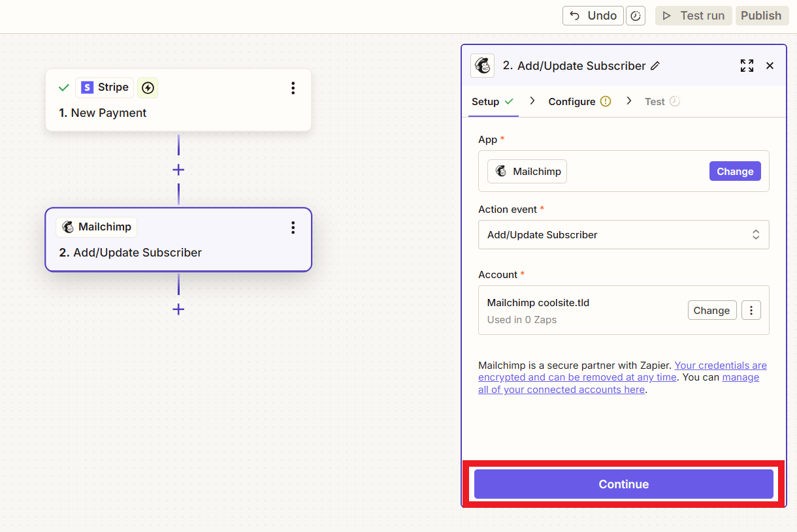Click the Continue button

[623, 484]
